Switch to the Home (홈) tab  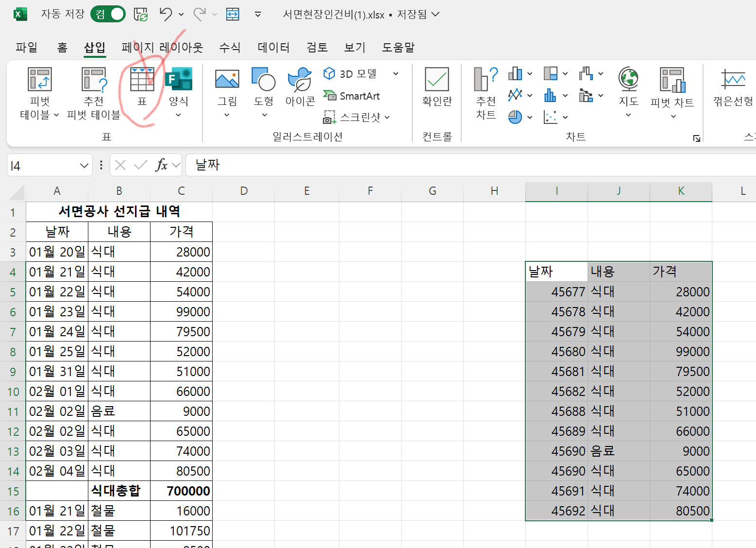coord(62,47)
